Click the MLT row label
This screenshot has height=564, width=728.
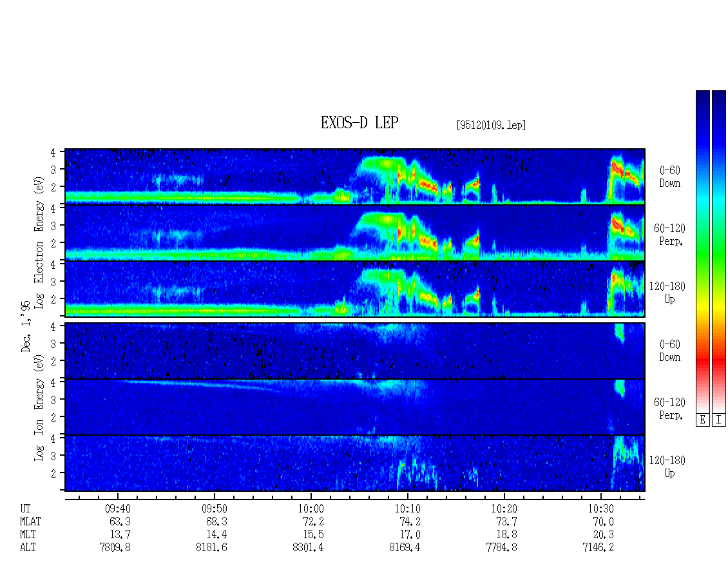(28, 535)
